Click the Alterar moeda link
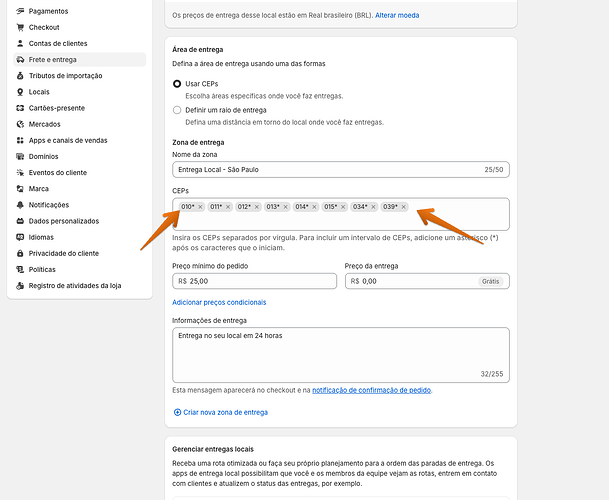 [397, 16]
